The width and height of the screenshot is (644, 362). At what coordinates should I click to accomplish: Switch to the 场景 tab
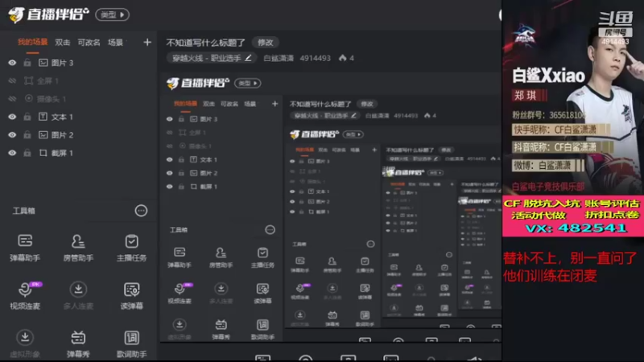[x=115, y=43]
